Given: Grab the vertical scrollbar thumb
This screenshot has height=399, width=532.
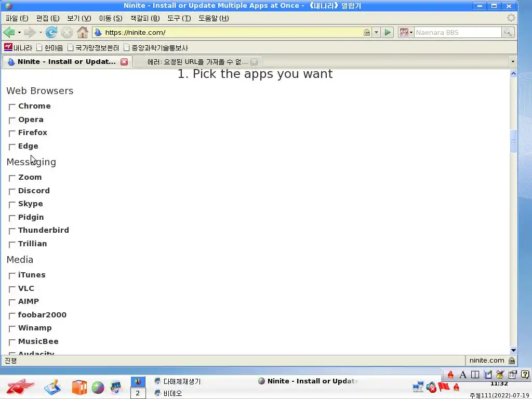Looking at the screenshot, I should [513, 141].
